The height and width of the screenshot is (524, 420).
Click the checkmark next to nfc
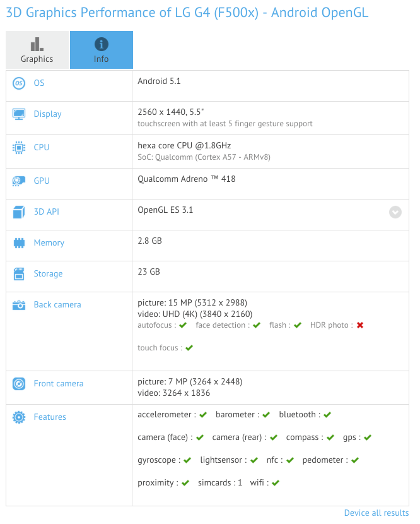point(289,460)
